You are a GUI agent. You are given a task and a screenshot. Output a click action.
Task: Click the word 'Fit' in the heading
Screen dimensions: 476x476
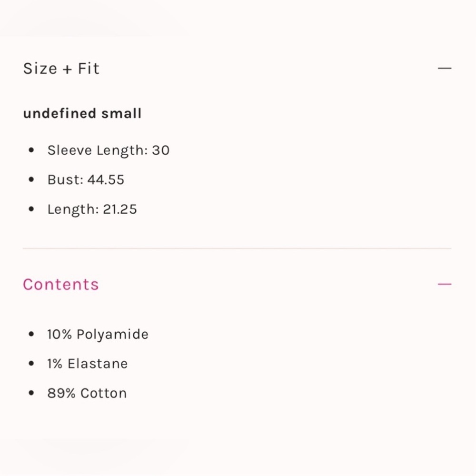pyautogui.click(x=89, y=69)
